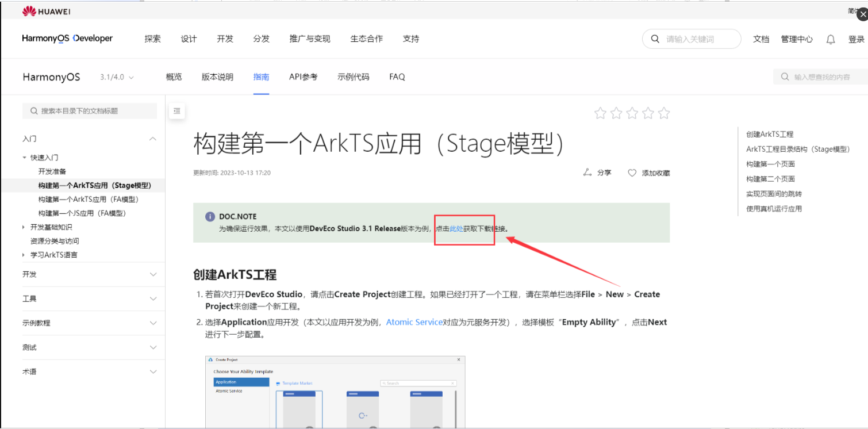Rate the page five stars
868x429 pixels.
(664, 113)
